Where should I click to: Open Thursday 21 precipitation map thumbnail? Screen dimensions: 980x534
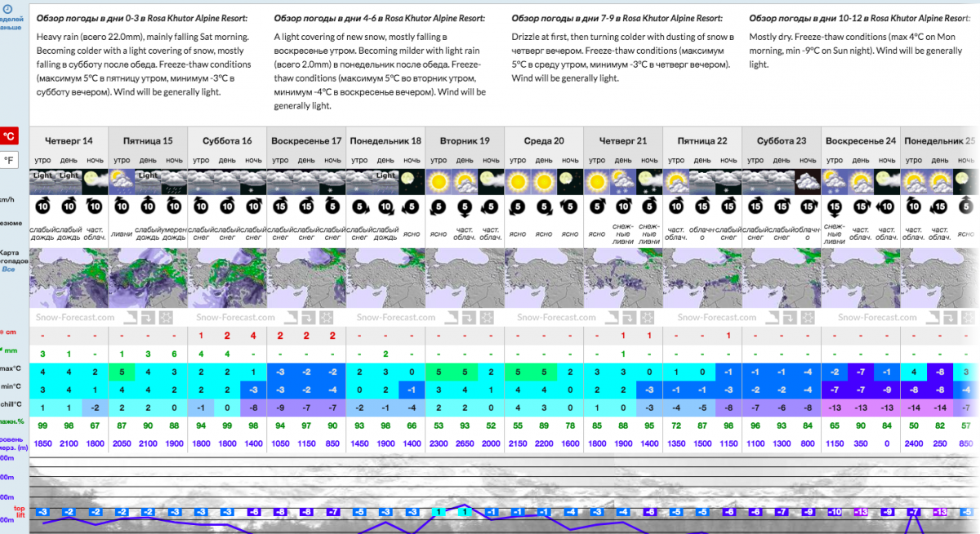pyautogui.click(x=623, y=278)
